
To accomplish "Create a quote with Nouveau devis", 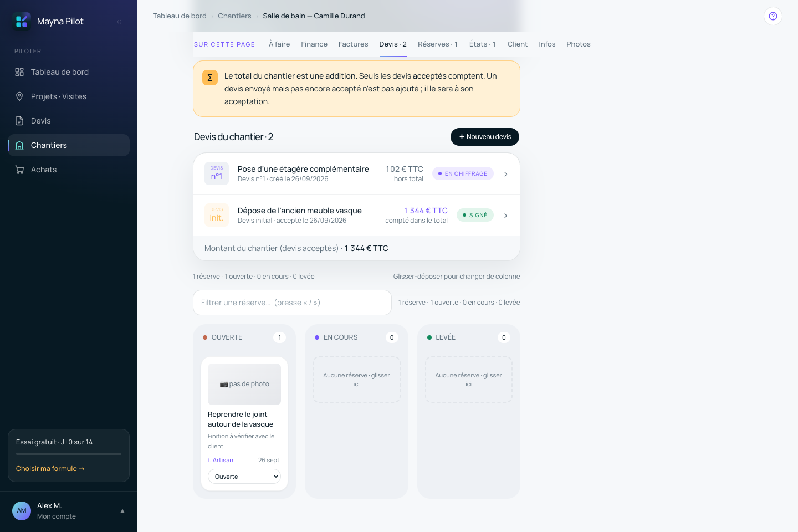I will 485,137.
